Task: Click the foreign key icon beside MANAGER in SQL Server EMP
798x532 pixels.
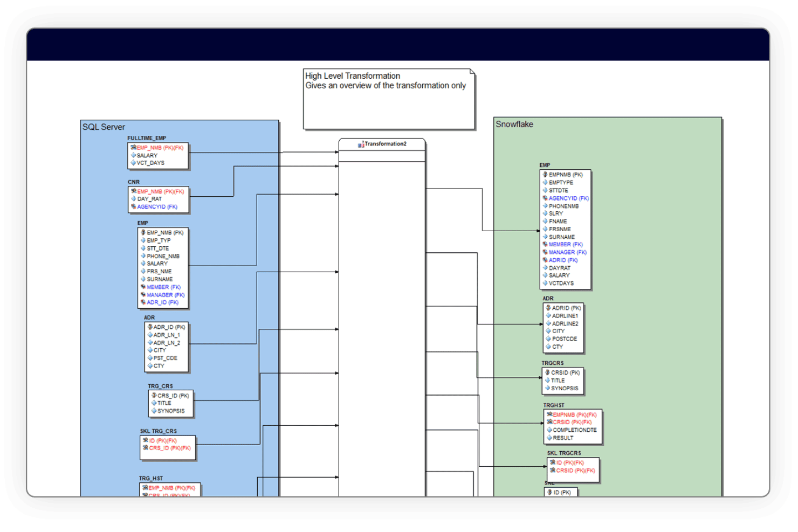Action: (143, 295)
